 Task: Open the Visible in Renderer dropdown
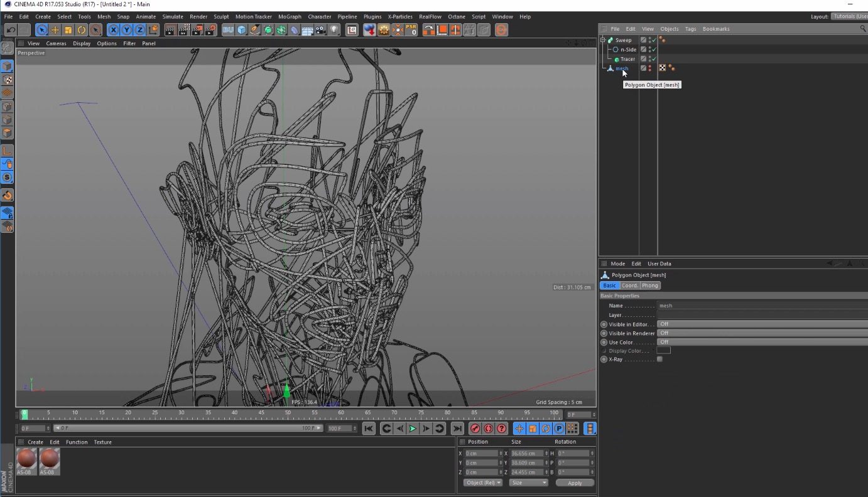[762, 333]
